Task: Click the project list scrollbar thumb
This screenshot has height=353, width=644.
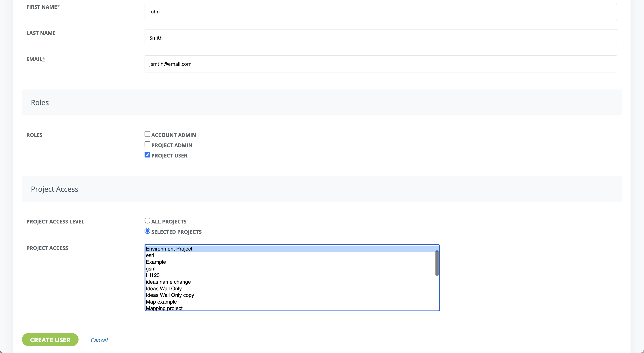Action: (x=437, y=263)
